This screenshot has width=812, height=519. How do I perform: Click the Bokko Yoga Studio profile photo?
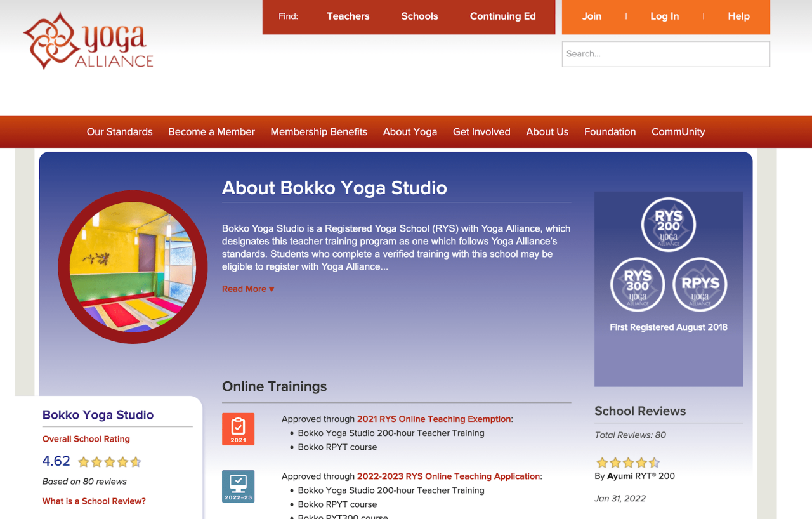(133, 267)
